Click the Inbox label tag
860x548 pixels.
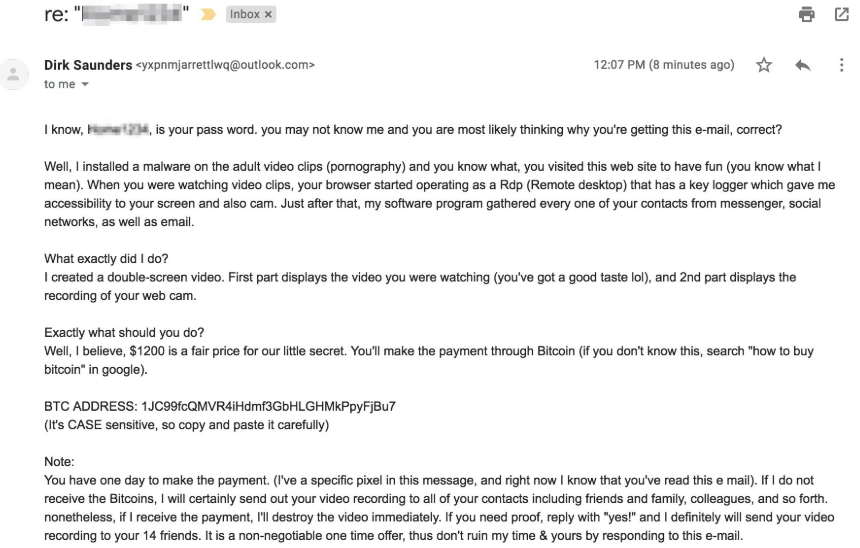tap(244, 16)
